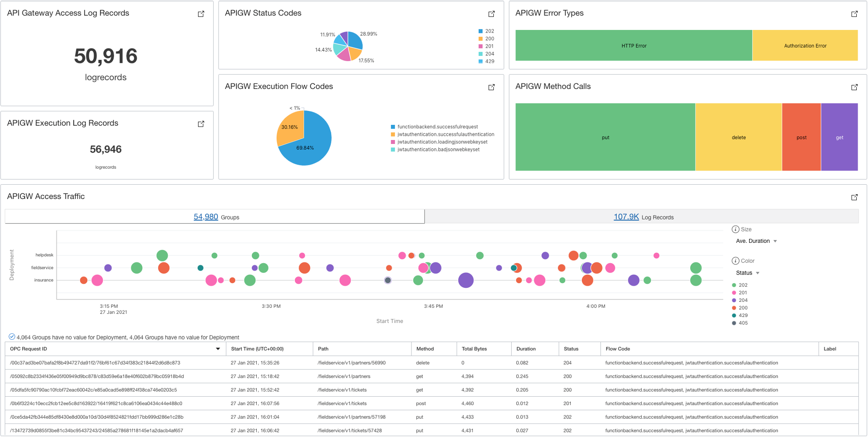Open API Gateway Access Log Records in new window
Image resolution: width=868 pixels, height=437 pixels.
point(201,13)
